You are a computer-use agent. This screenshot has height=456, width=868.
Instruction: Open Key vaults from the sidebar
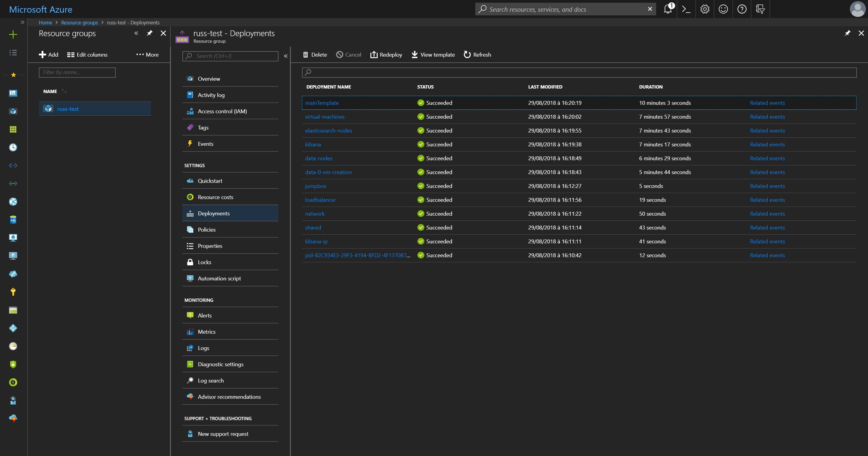click(13, 292)
